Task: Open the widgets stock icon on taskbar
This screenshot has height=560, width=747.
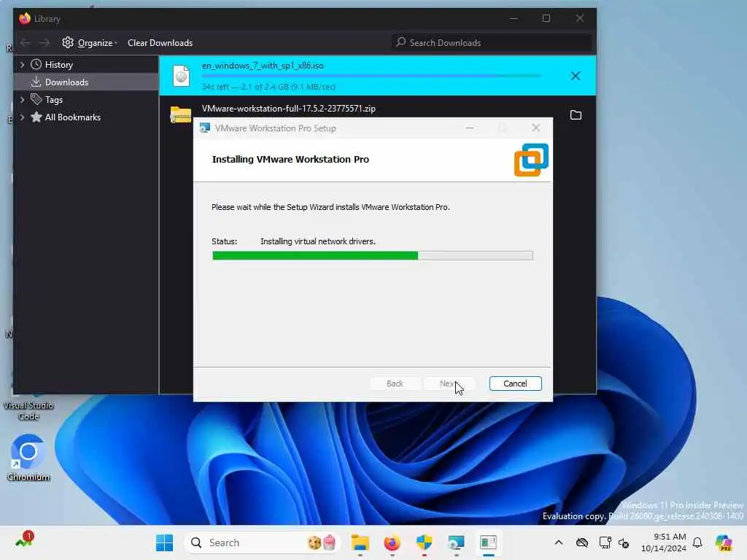Action: (24, 540)
